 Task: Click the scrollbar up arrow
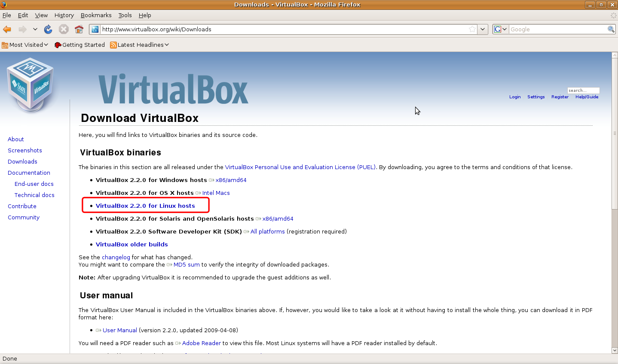point(615,56)
